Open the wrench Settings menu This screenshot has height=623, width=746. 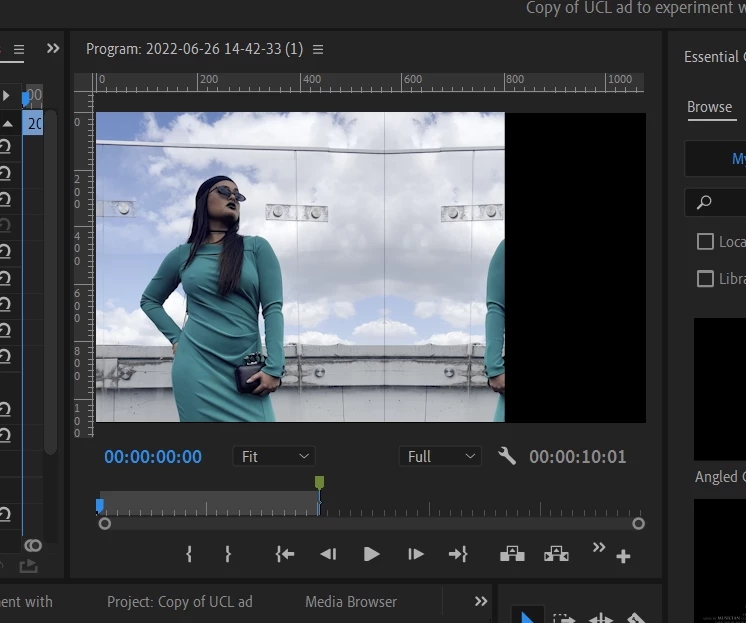coord(507,456)
